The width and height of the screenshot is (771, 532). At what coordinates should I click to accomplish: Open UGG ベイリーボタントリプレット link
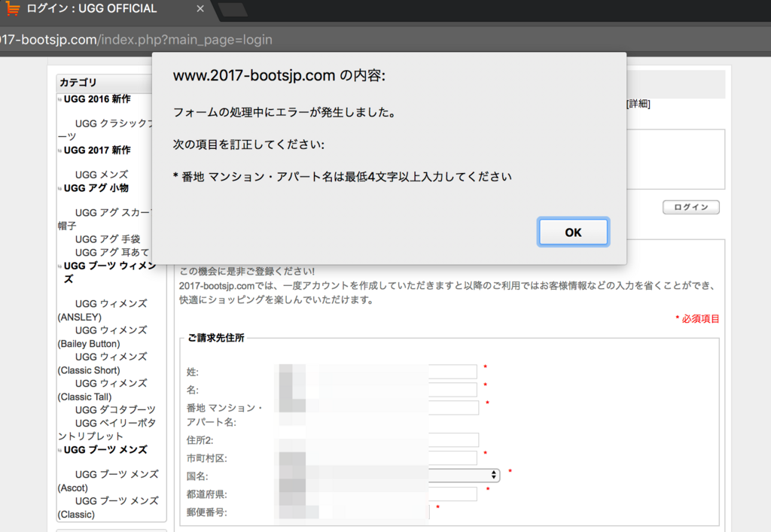(107, 430)
